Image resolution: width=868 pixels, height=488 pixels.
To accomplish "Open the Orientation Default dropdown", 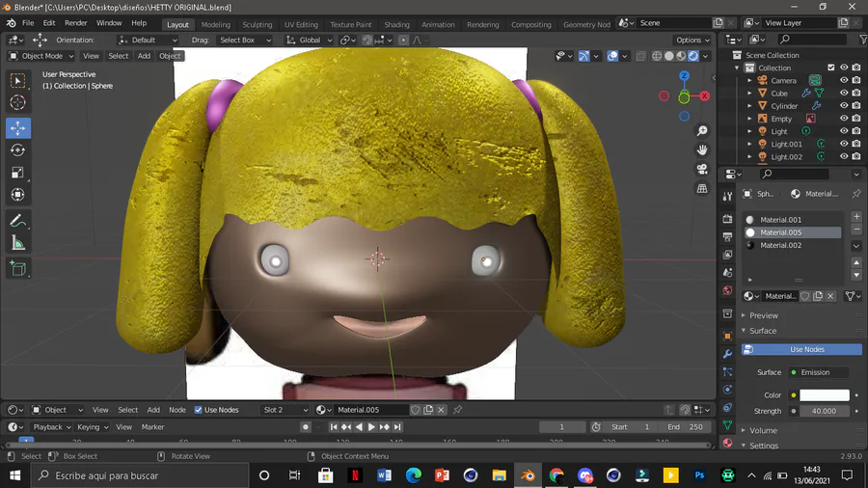I will click(x=148, y=40).
